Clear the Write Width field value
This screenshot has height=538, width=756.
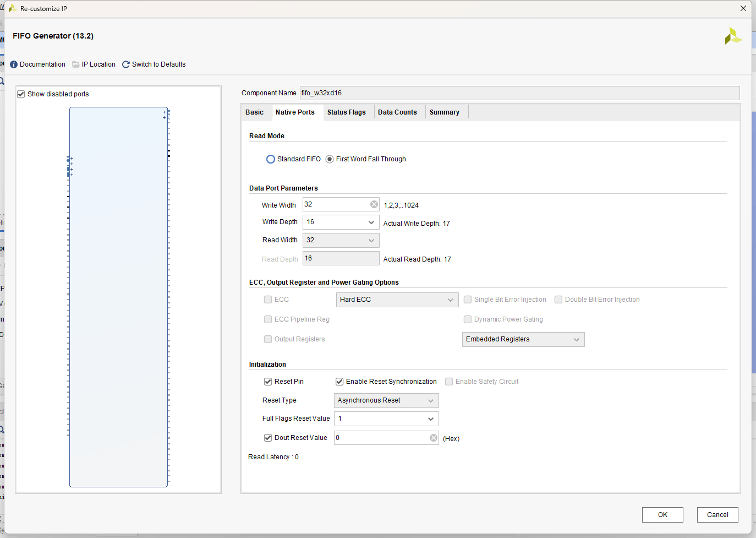coord(374,204)
